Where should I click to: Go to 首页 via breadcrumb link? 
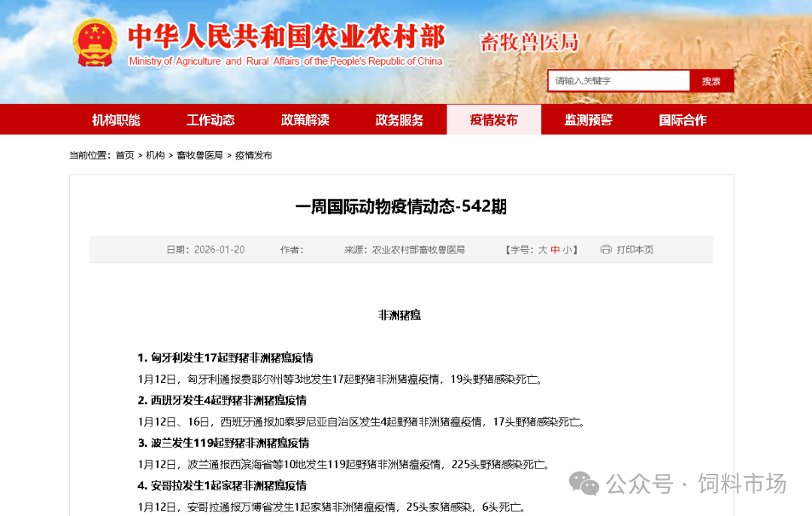[124, 156]
